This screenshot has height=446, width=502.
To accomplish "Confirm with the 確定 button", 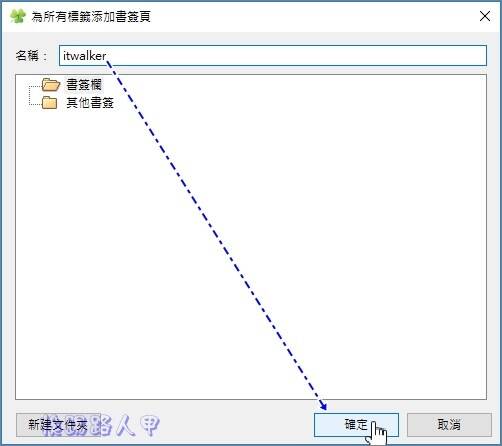I will 356,425.
